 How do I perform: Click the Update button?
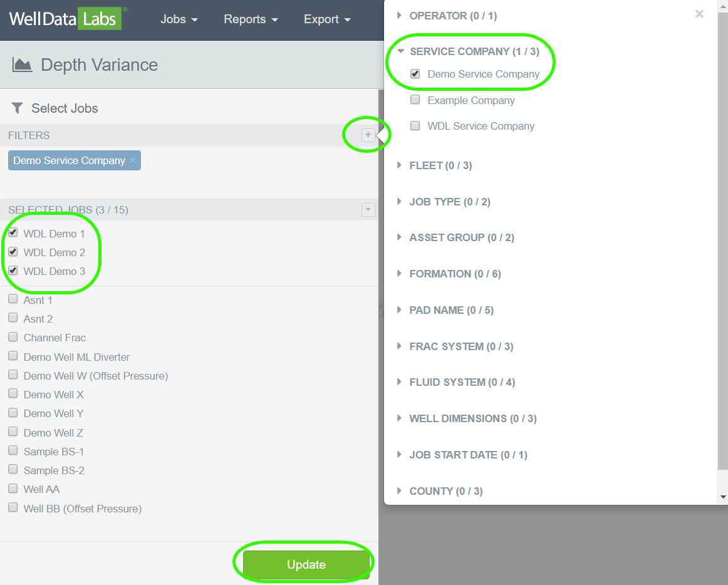point(306,564)
